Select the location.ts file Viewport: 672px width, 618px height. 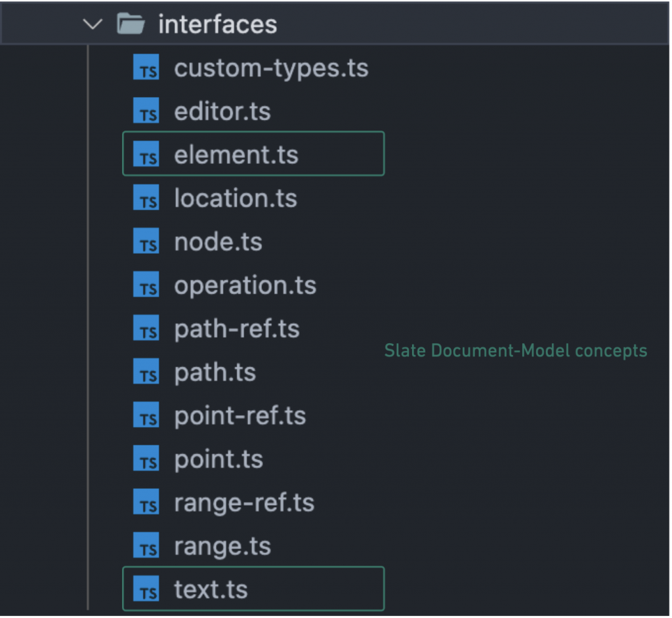click(235, 198)
